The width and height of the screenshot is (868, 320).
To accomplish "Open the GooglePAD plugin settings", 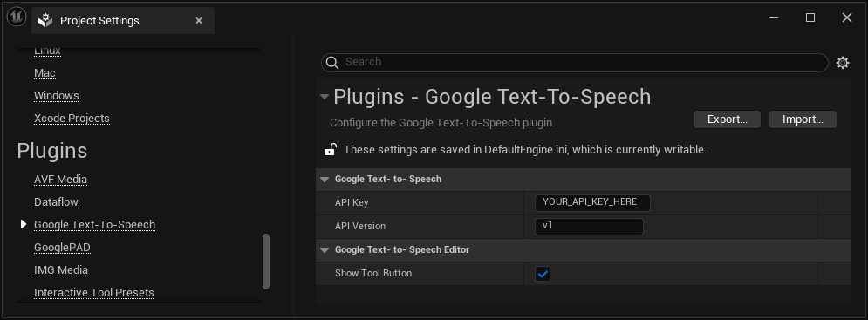I will (62, 248).
